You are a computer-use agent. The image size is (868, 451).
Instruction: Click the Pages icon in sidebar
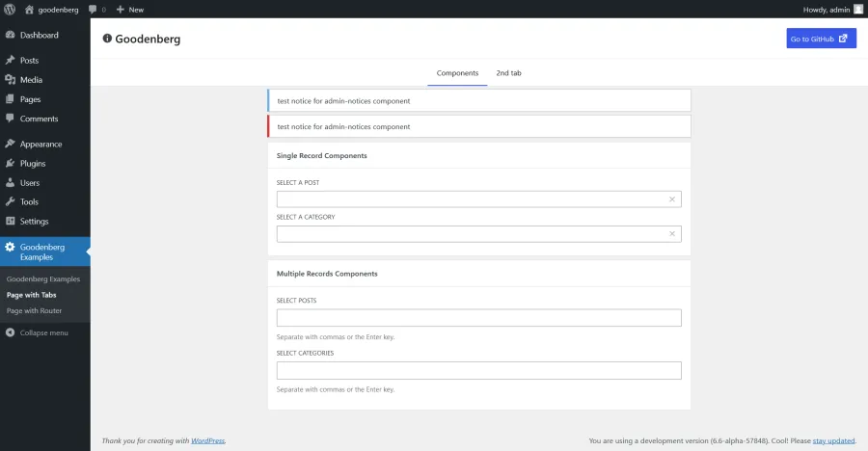tap(10, 99)
